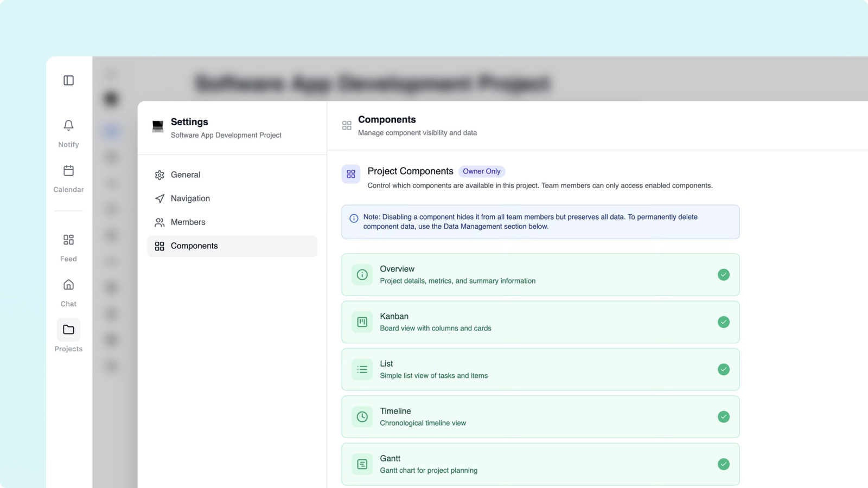Image resolution: width=868 pixels, height=488 pixels.
Task: Click the Overview component info icon
Action: pyautogui.click(x=362, y=275)
